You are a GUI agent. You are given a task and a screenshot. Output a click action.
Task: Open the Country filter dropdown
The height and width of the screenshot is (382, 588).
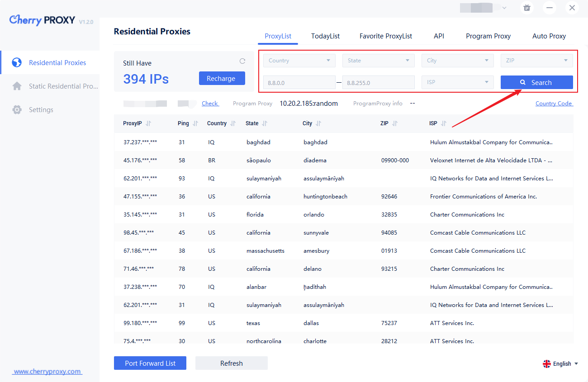click(x=299, y=61)
